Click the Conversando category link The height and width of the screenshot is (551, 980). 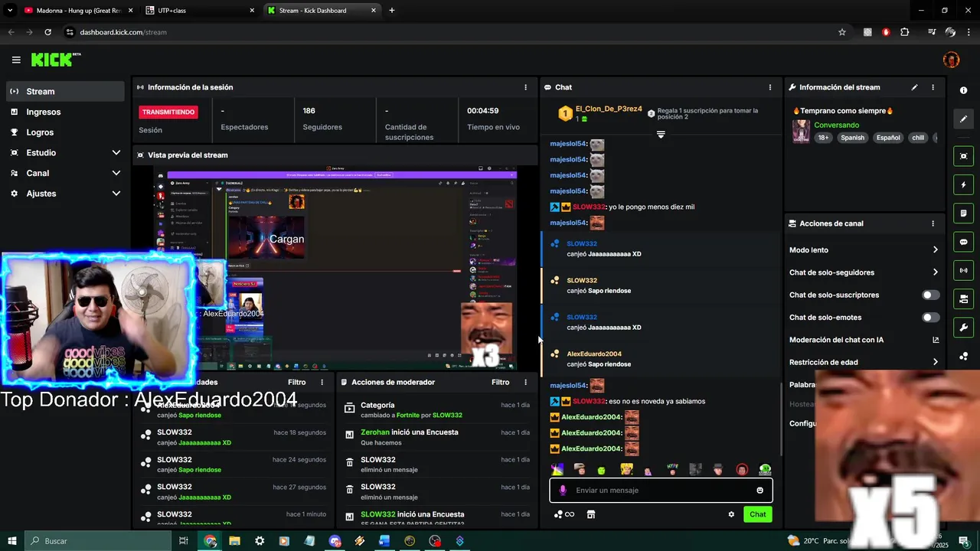pyautogui.click(x=836, y=125)
